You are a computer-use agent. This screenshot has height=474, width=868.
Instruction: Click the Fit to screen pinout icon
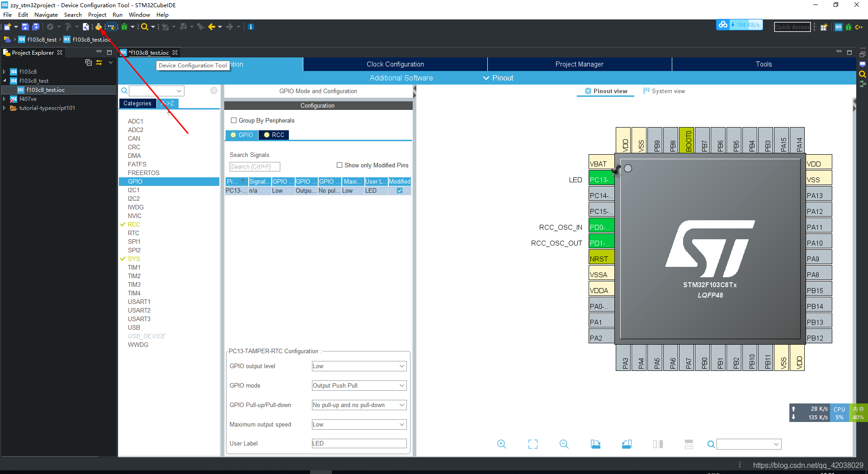(533, 444)
